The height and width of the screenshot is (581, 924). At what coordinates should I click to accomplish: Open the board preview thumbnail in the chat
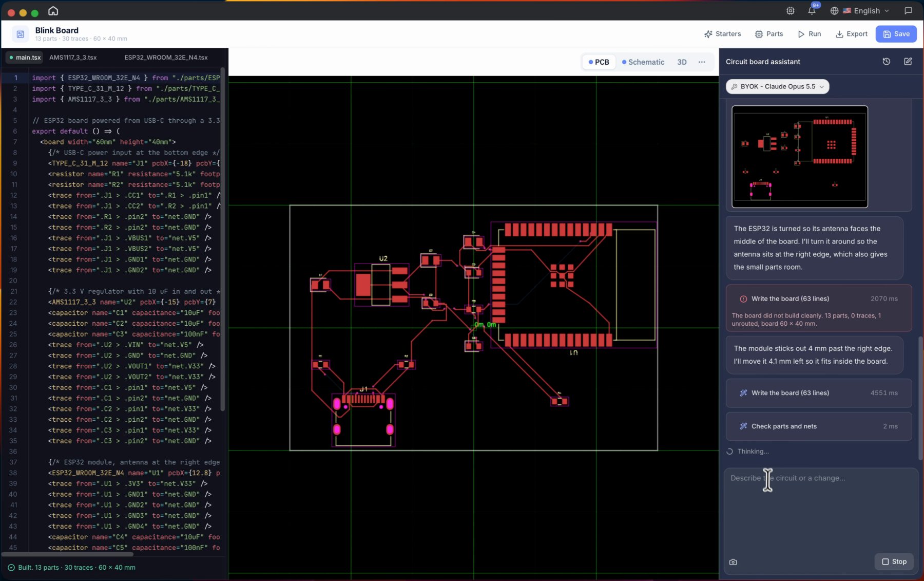(800, 157)
